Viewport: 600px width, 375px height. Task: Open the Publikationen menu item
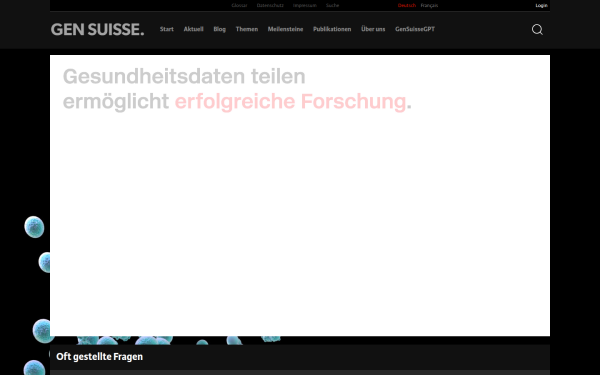click(332, 29)
